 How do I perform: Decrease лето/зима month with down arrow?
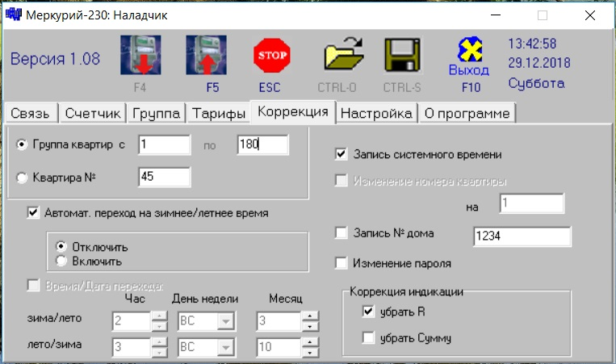point(310,352)
